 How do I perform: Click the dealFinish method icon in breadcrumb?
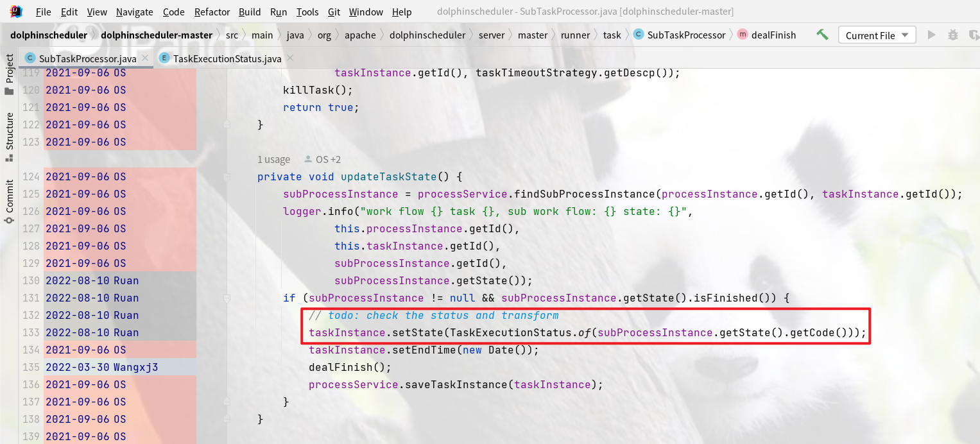pyautogui.click(x=742, y=35)
